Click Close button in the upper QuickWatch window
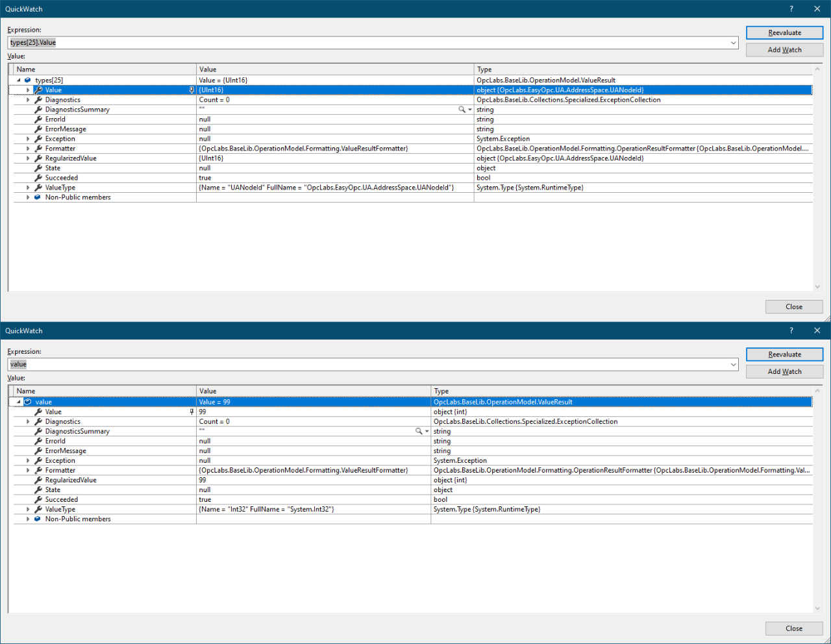The image size is (831, 644). click(x=794, y=307)
